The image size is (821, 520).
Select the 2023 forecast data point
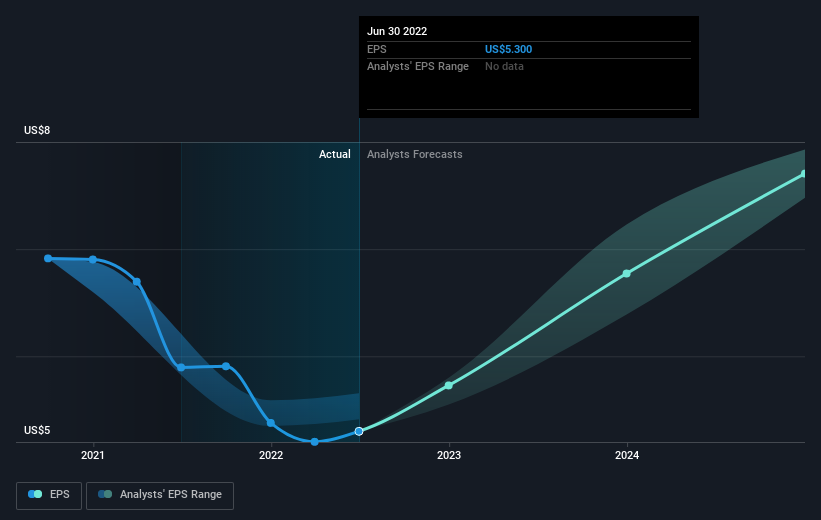[449, 385]
